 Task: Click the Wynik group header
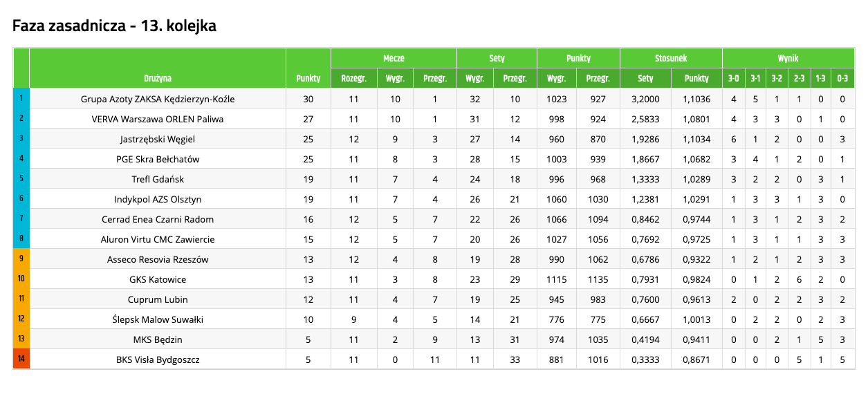tap(788, 59)
